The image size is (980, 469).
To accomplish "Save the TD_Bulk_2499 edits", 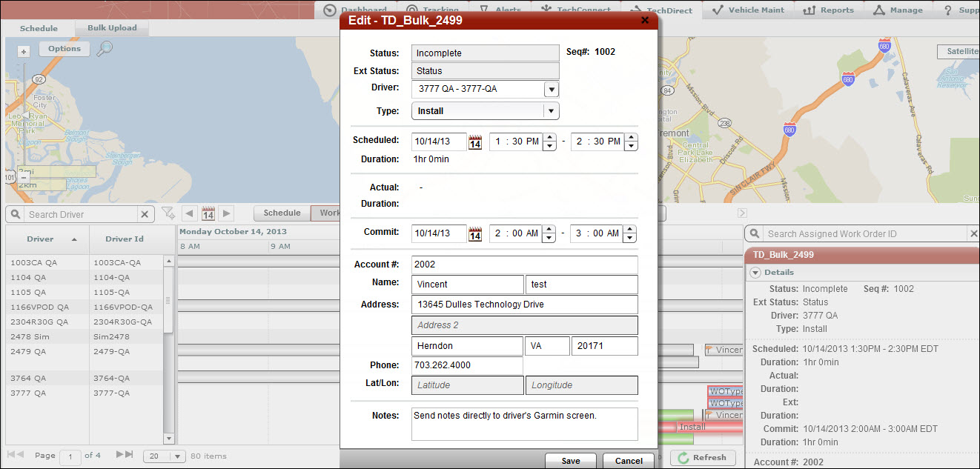I will tap(570, 460).
